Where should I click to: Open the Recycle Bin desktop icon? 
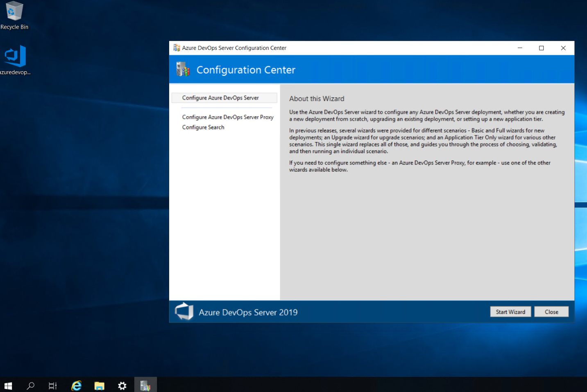(14, 16)
